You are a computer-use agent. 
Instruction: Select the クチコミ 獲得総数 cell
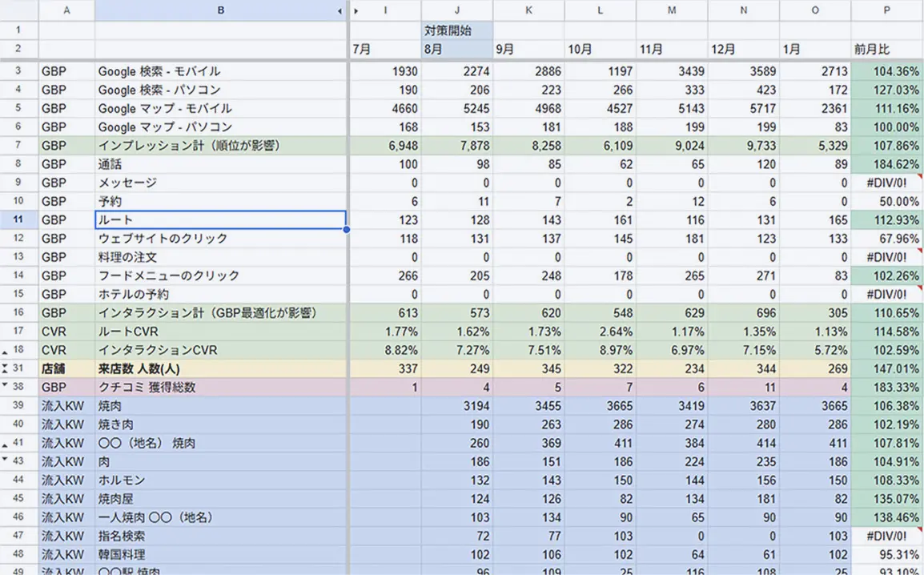(x=220, y=387)
